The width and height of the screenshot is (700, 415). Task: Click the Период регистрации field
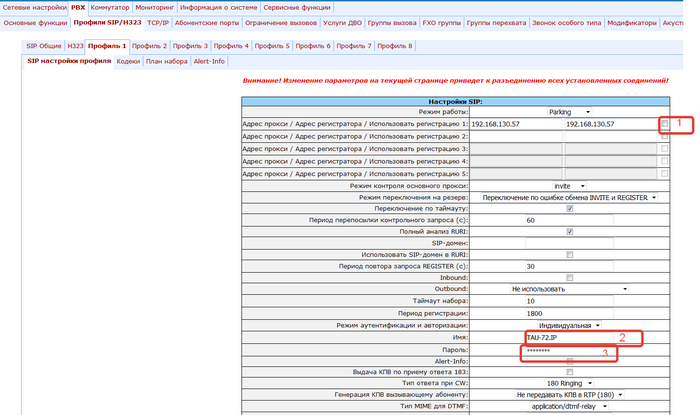point(568,313)
